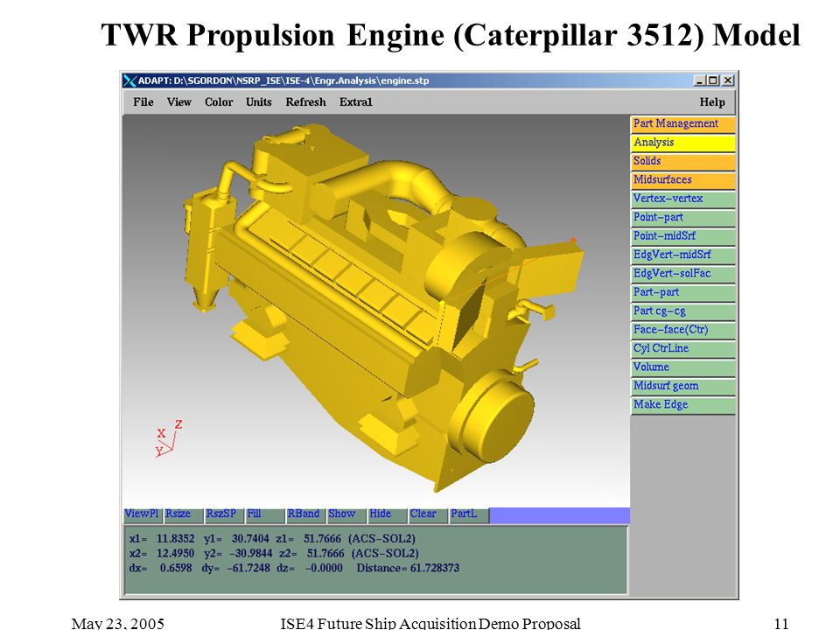Image resolution: width=840 pixels, height=630 pixels.
Task: Click the ADAPT window system icon
Action: (x=129, y=80)
